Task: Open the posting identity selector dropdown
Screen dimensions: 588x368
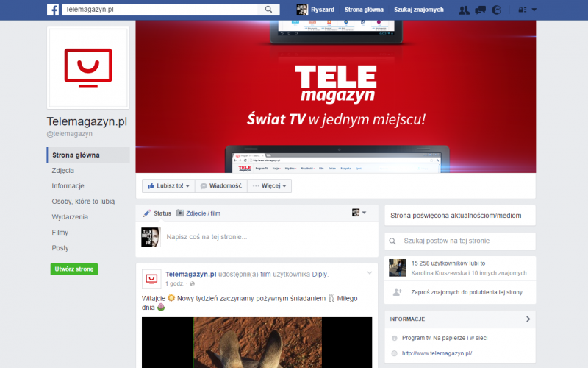Action: (359, 213)
